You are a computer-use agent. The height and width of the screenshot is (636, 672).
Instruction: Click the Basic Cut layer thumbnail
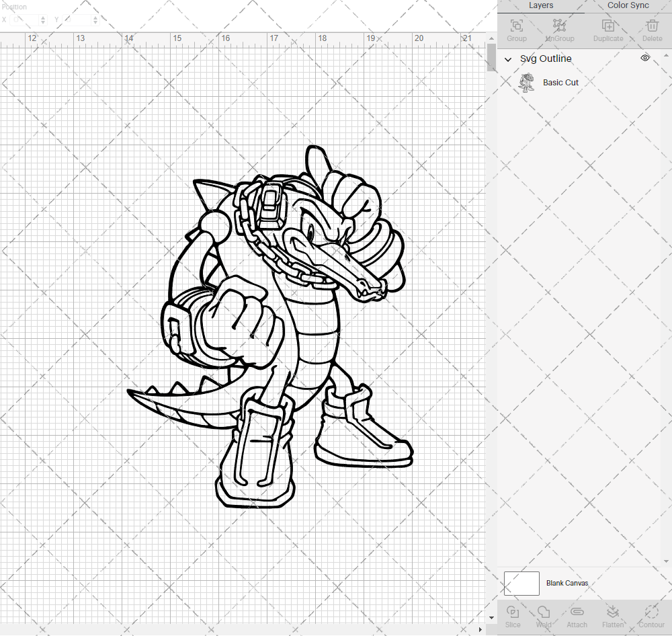coord(527,82)
